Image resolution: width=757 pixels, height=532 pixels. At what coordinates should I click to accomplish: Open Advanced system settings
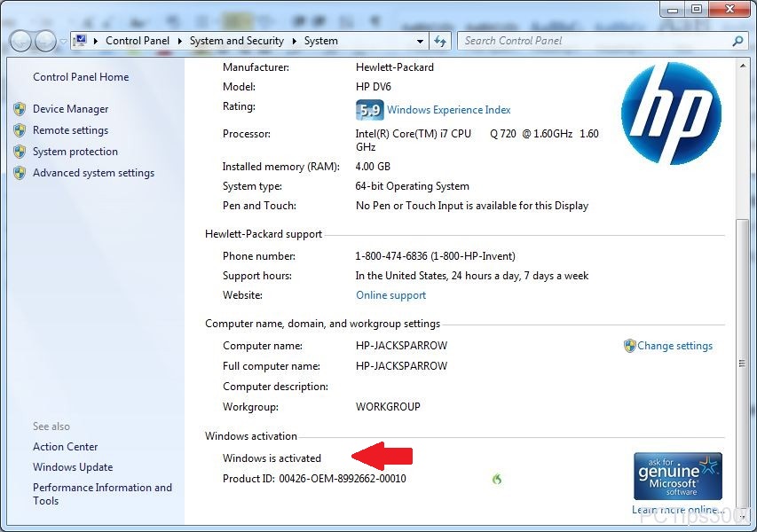(94, 173)
